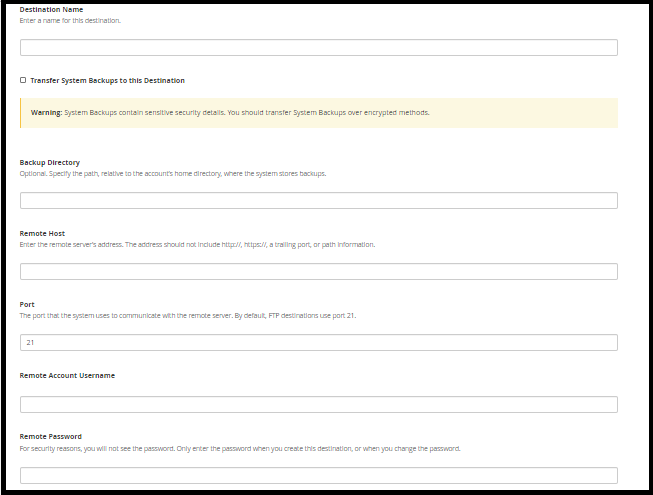This screenshot has width=653, height=495.
Task: Select the Remote Host input field
Action: (319, 271)
